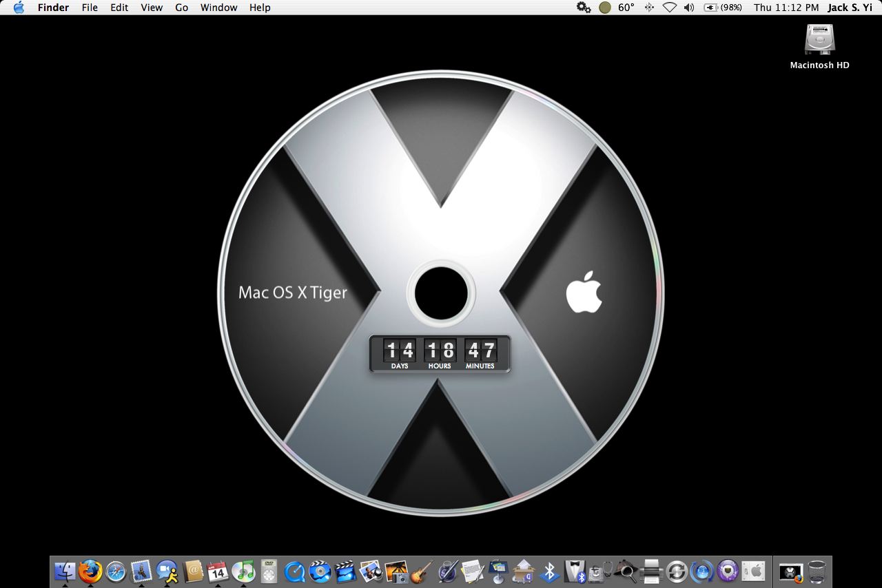Open System Preferences in the Dock

pyautogui.click(x=753, y=571)
